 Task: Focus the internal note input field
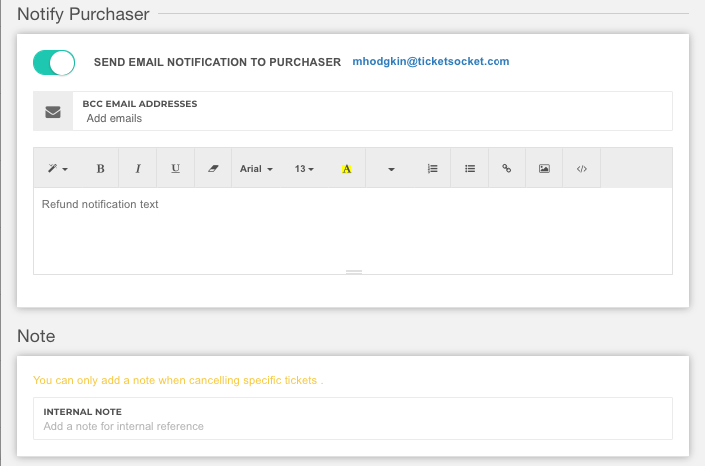pos(353,418)
